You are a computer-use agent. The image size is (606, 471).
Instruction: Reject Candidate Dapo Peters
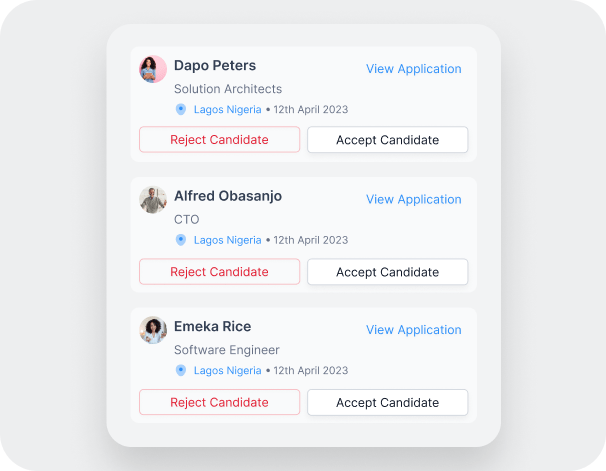220,139
